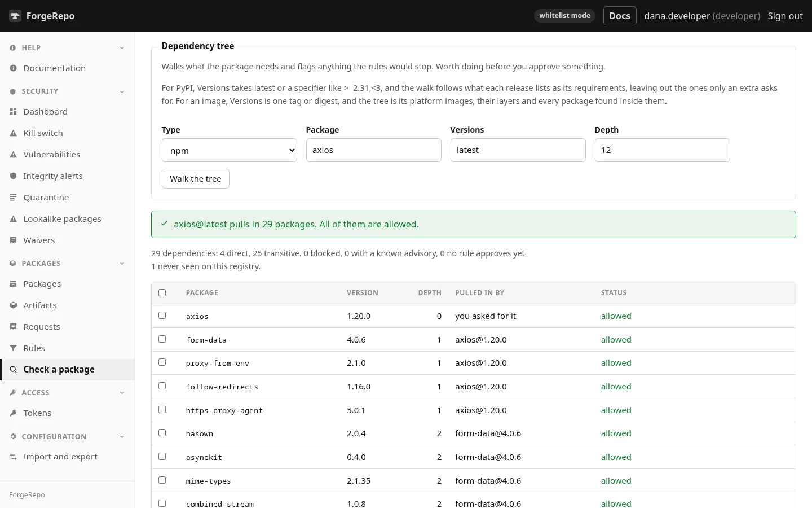
Task: Click the Sign out link
Action: (785, 16)
